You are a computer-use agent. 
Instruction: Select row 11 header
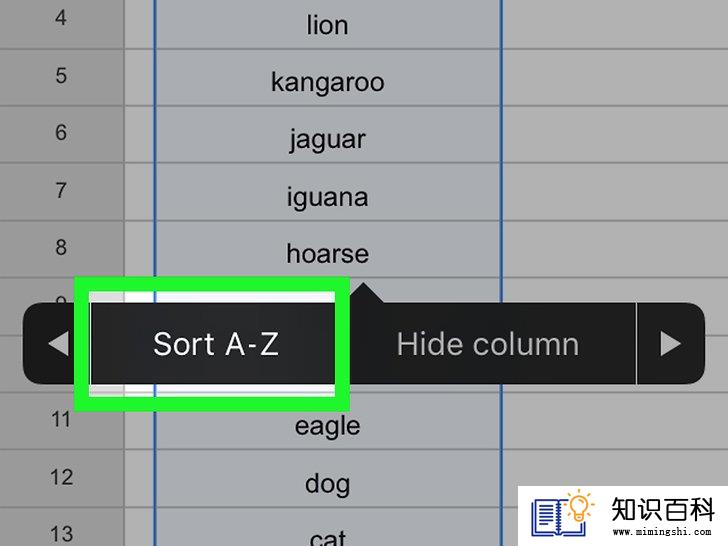[62, 422]
